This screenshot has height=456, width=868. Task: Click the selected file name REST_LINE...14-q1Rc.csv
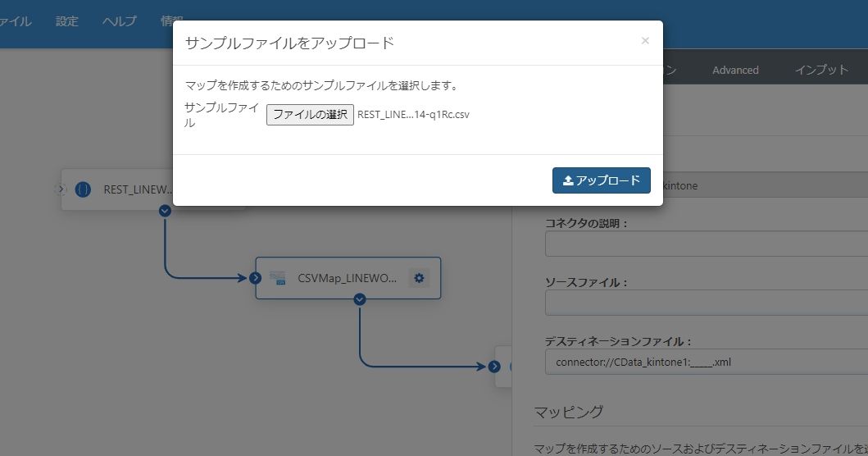click(413, 115)
